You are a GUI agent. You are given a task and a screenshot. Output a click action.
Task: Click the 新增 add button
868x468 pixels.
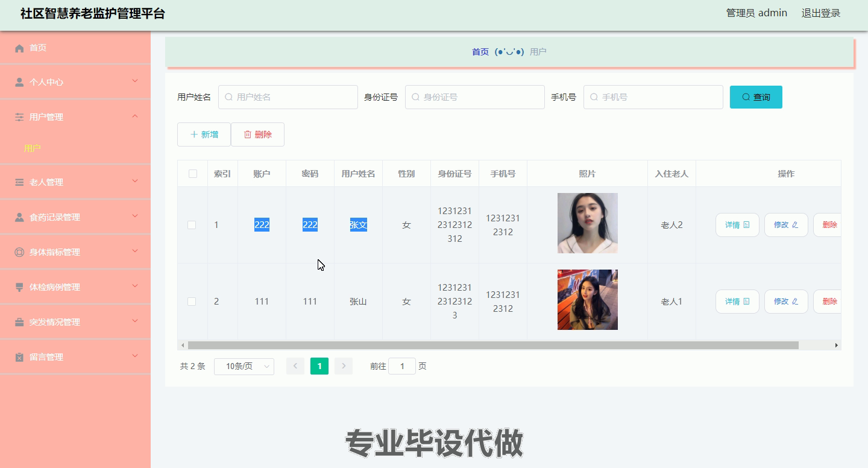tap(204, 134)
